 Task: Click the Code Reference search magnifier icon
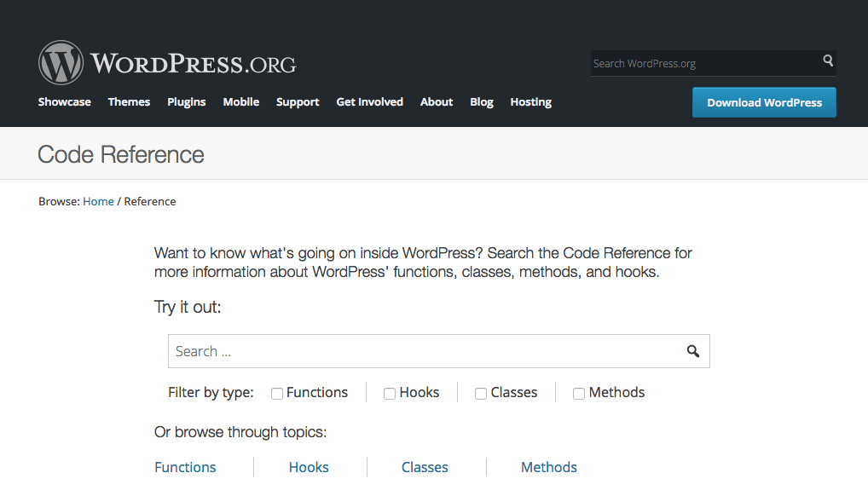click(693, 351)
